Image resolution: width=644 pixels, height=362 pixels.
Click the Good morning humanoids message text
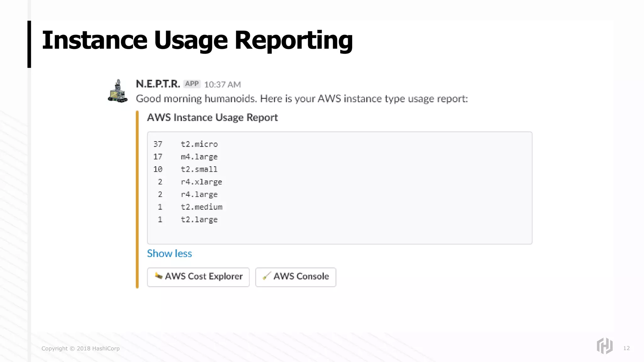(x=302, y=99)
